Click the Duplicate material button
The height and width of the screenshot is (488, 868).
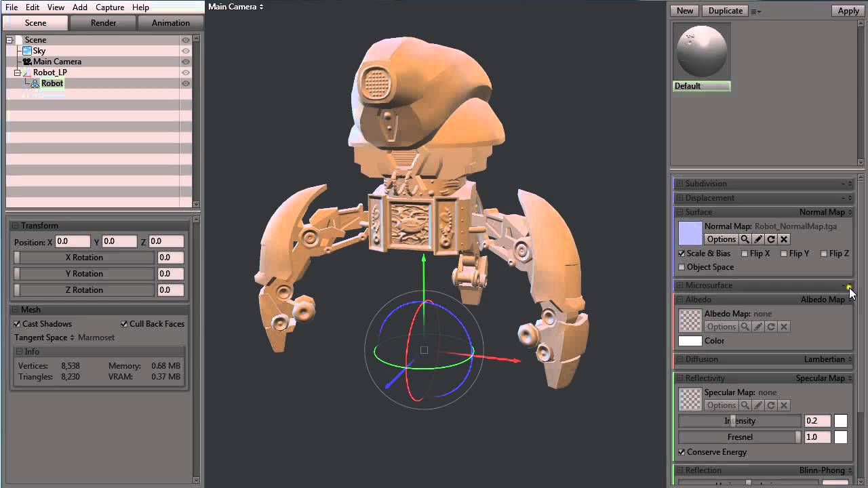click(726, 11)
